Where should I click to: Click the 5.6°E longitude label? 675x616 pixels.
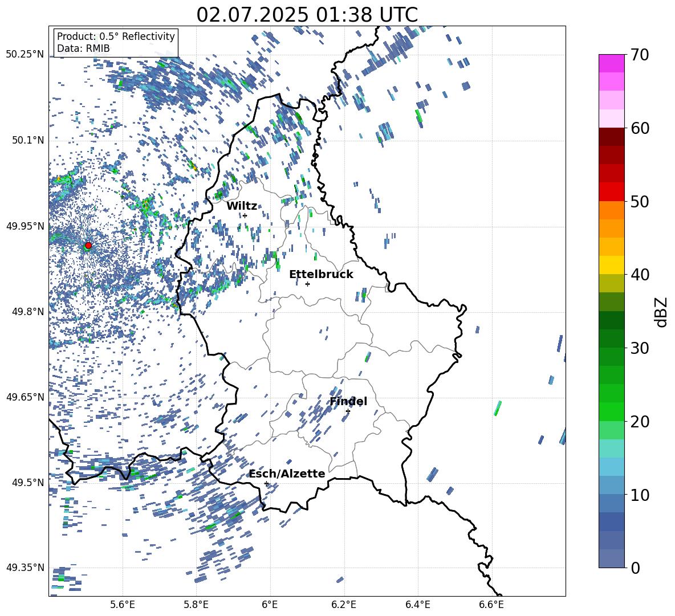tap(123, 605)
